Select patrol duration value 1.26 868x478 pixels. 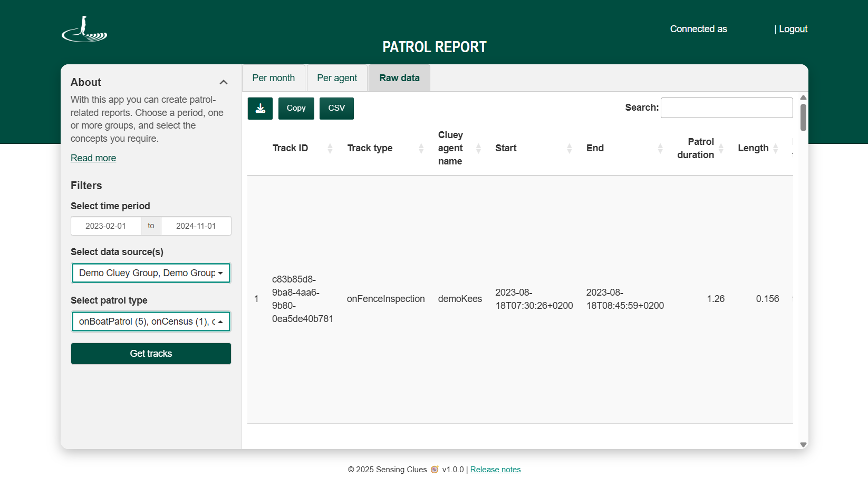click(716, 299)
